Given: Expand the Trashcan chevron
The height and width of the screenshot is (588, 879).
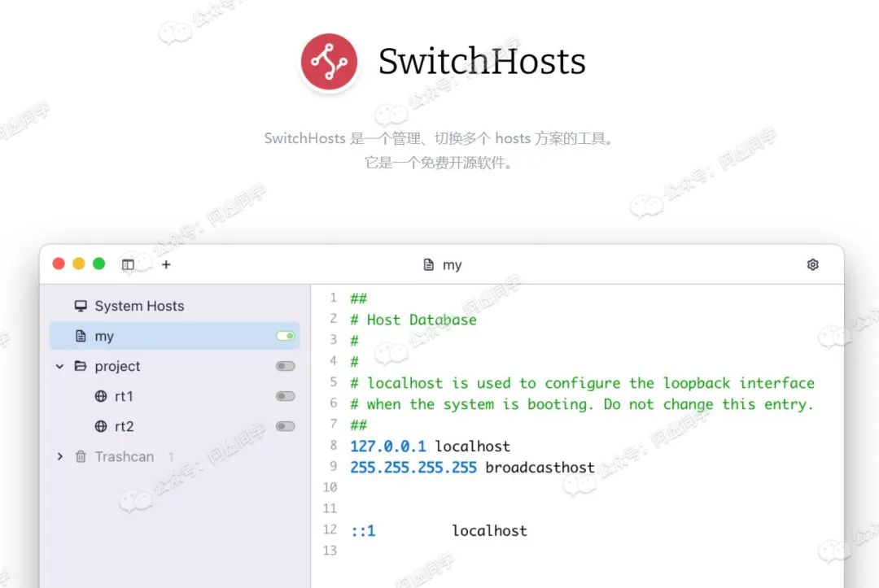Looking at the screenshot, I should pyautogui.click(x=60, y=456).
